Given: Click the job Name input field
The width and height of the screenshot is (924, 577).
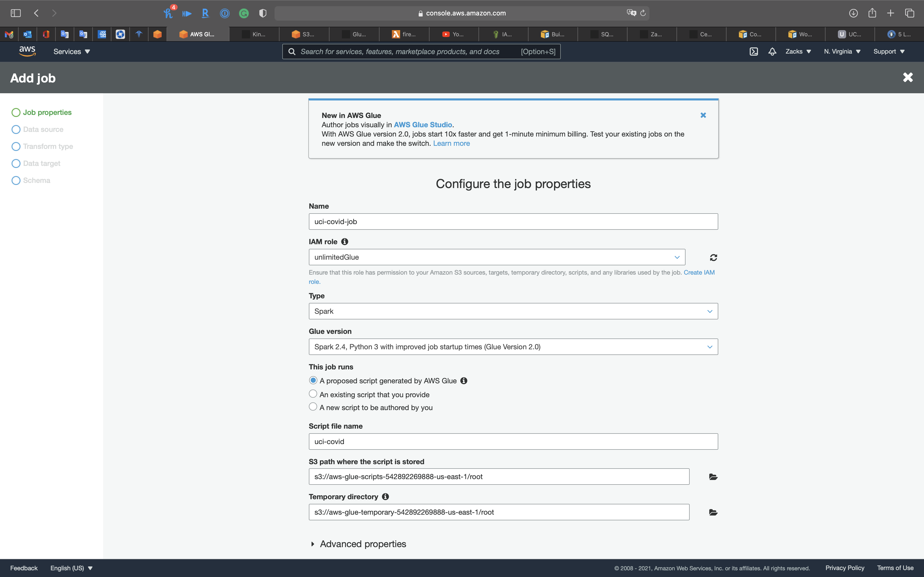Looking at the screenshot, I should (x=513, y=222).
